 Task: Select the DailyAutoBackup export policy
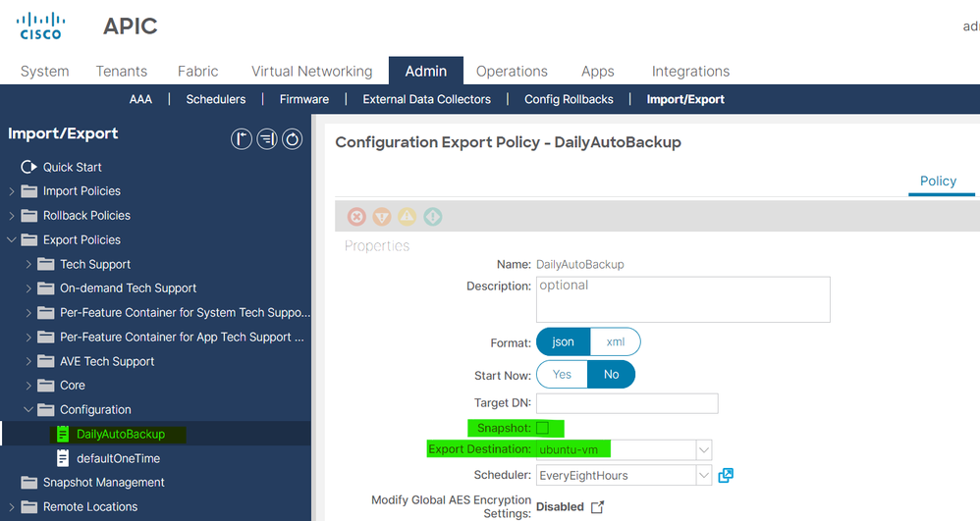[121, 434]
